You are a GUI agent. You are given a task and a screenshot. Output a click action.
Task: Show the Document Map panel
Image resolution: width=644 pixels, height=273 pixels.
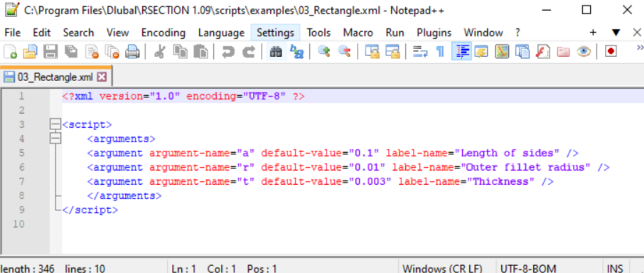click(x=502, y=52)
